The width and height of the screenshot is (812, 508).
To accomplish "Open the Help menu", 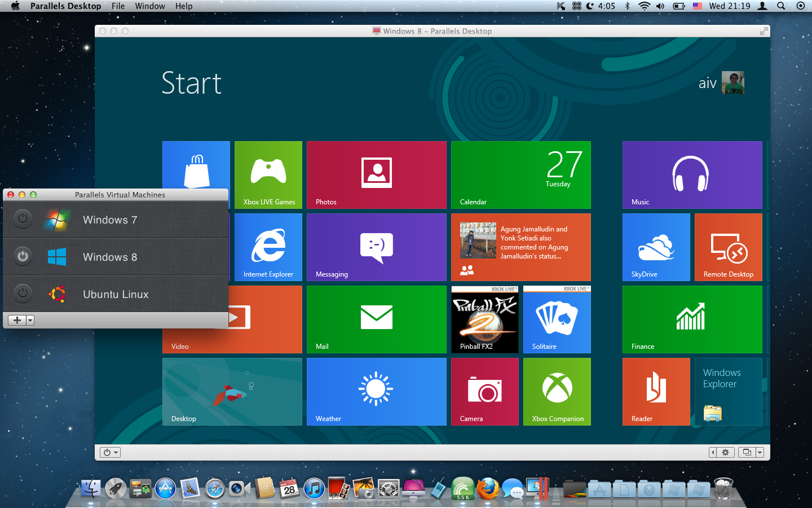I will tap(184, 6).
